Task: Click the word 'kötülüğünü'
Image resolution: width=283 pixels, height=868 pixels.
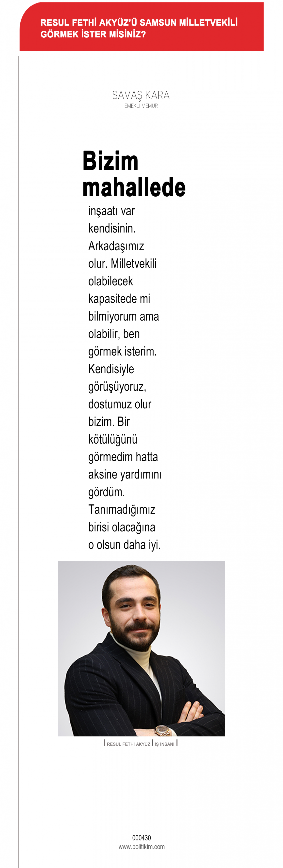Action: coord(112,439)
